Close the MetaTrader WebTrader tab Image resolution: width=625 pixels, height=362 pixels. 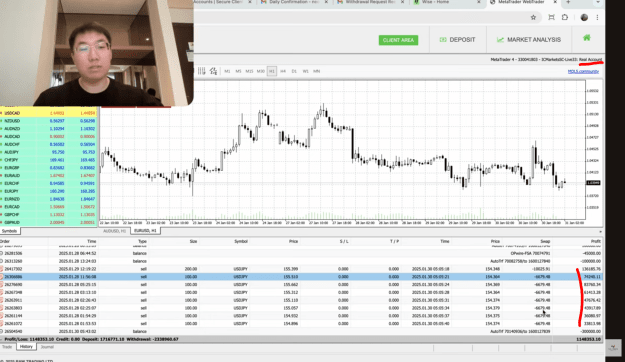554,2
